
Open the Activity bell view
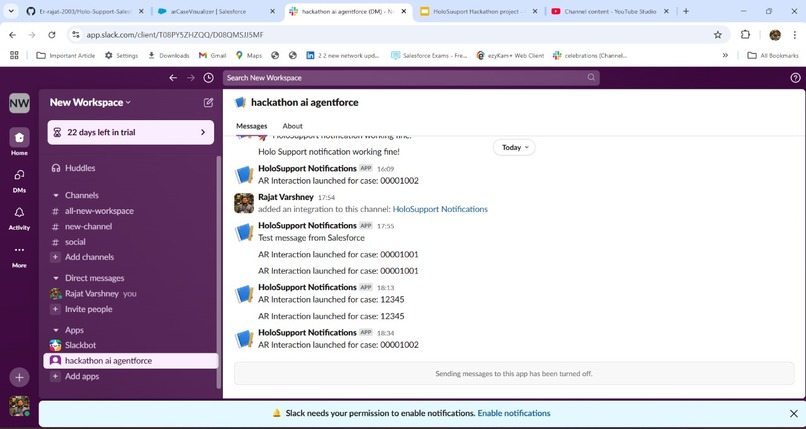[19, 217]
